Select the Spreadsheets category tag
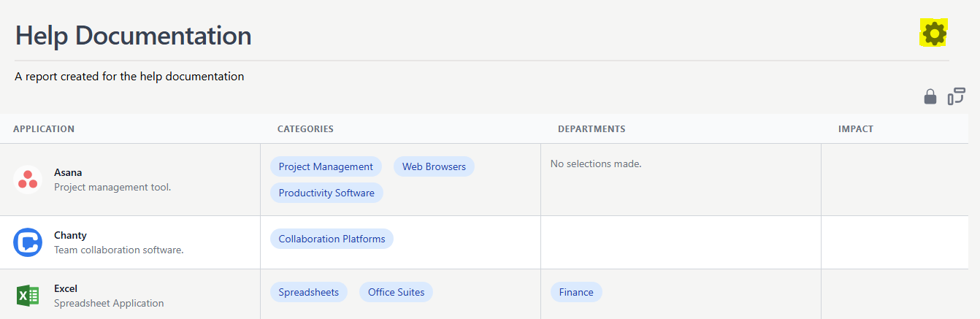980x319 pixels. (x=309, y=292)
